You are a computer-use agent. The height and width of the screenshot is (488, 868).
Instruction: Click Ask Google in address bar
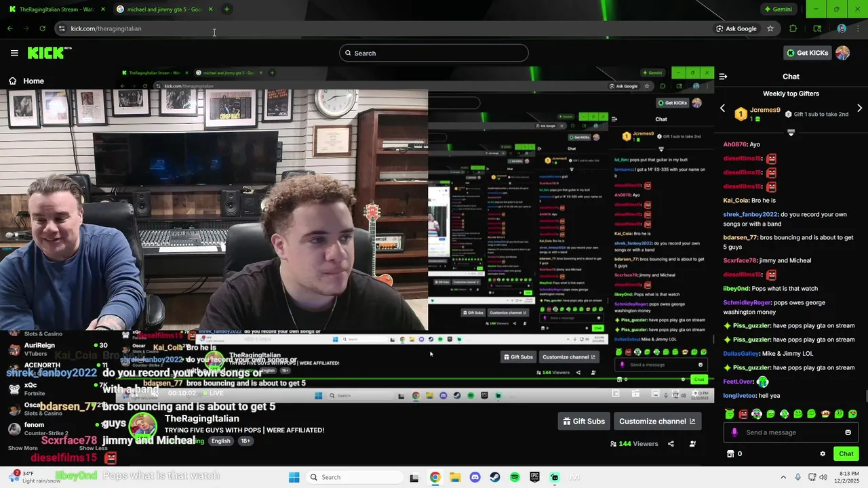[736, 28]
